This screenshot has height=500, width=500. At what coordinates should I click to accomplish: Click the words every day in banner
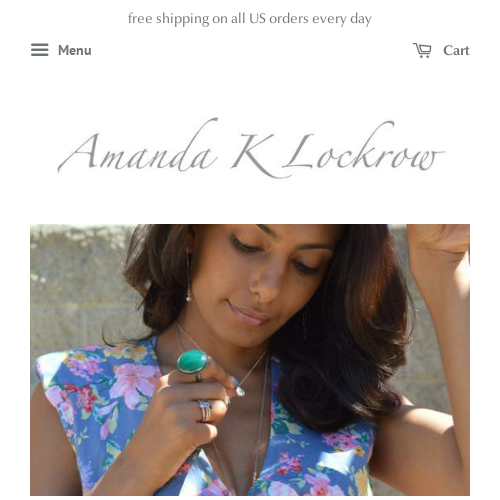(342, 19)
